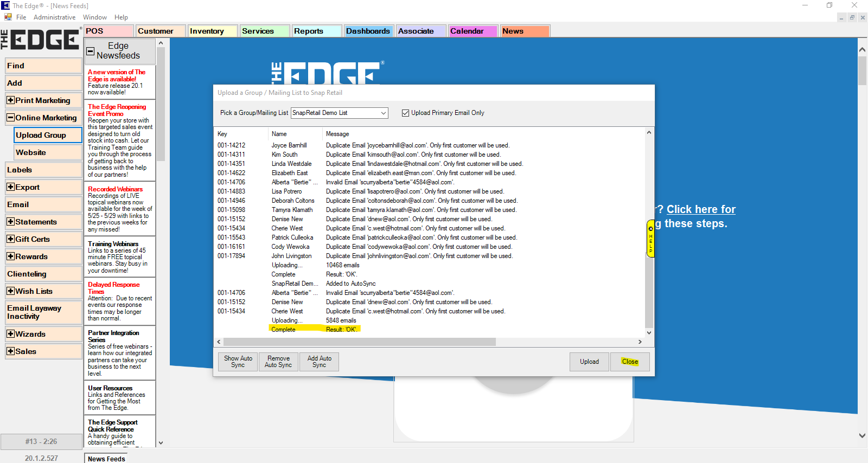Expand the Rewards plus icon
The width and height of the screenshot is (868, 463).
(10, 256)
